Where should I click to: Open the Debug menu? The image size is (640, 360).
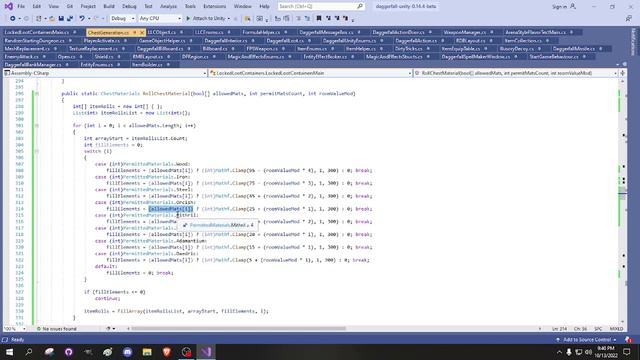[129, 7]
